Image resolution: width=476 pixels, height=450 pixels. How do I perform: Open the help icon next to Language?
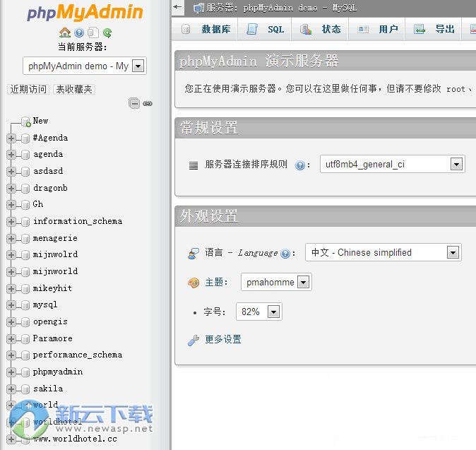tap(285, 253)
